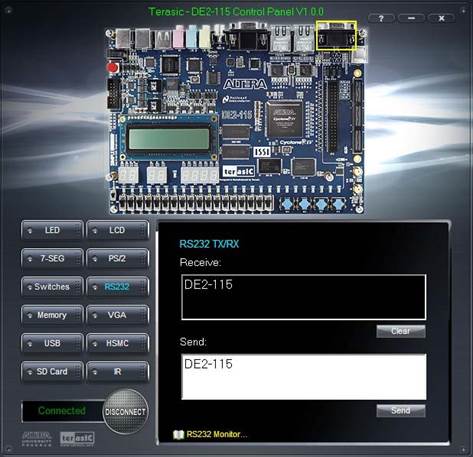The image size is (473, 457).
Task: Open the SD Card page
Action: 52,371
